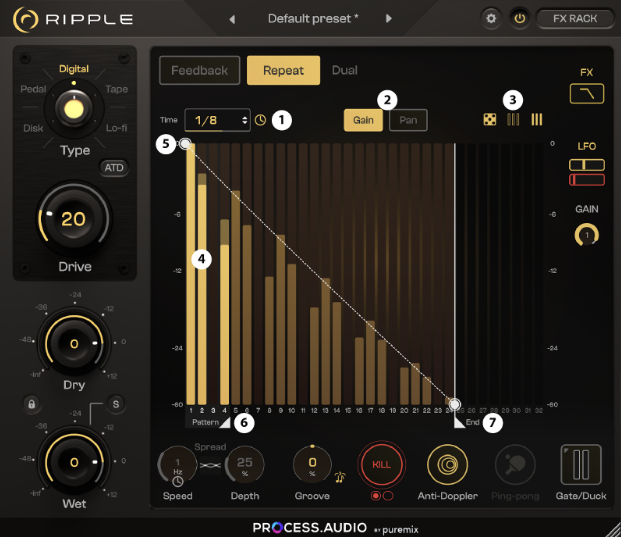The image size is (621, 537).
Task: Toggle the wet solo S button
Action: (116, 404)
